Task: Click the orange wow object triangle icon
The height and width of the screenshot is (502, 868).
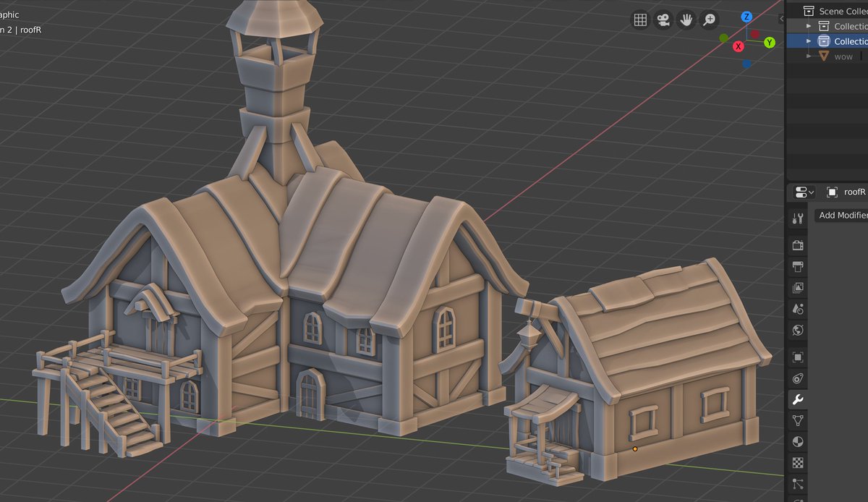Action: (x=823, y=56)
